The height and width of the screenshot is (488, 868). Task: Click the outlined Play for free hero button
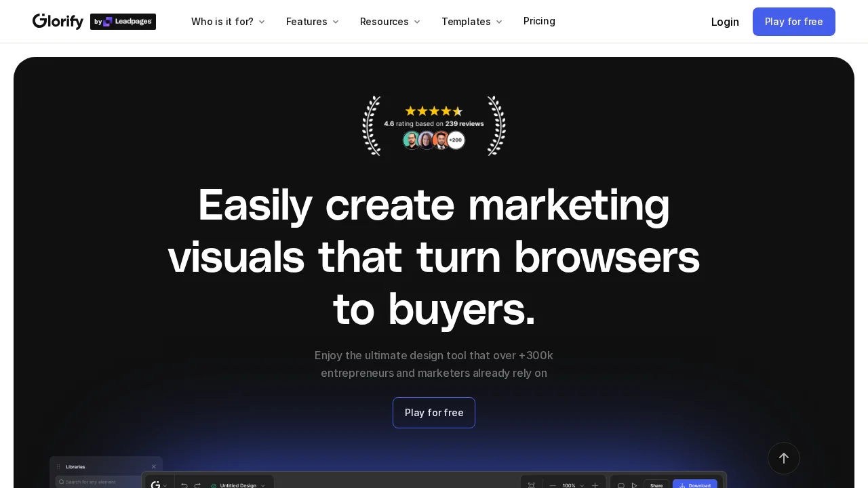click(x=434, y=413)
